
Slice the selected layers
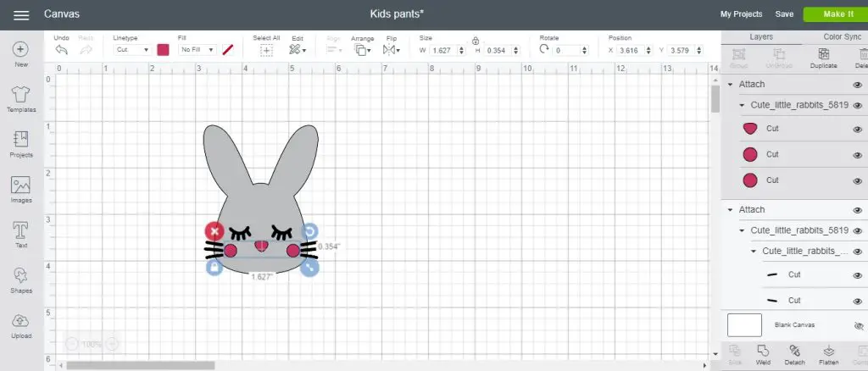point(735,355)
